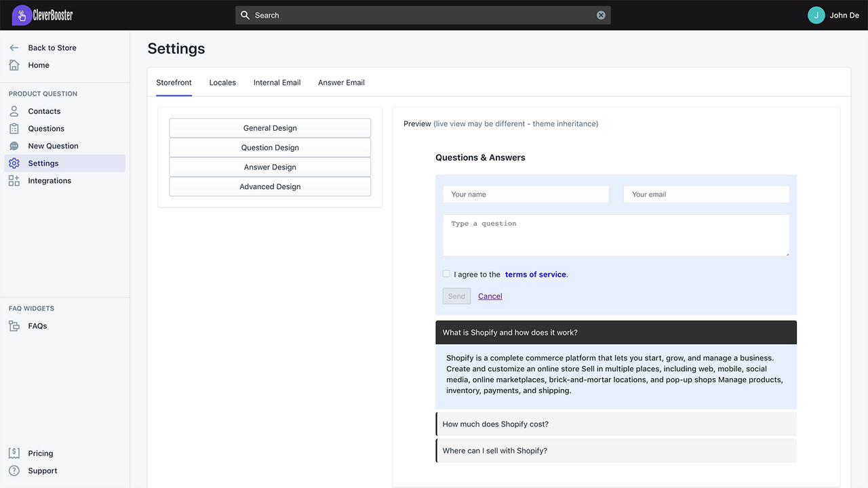Open Support via the question mark icon

point(14,470)
